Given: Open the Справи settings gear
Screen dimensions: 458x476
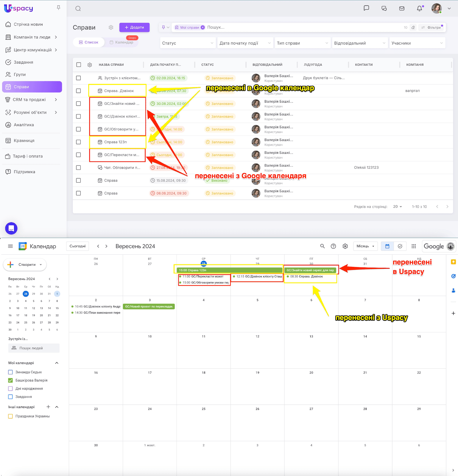Looking at the screenshot, I should tap(111, 27).
